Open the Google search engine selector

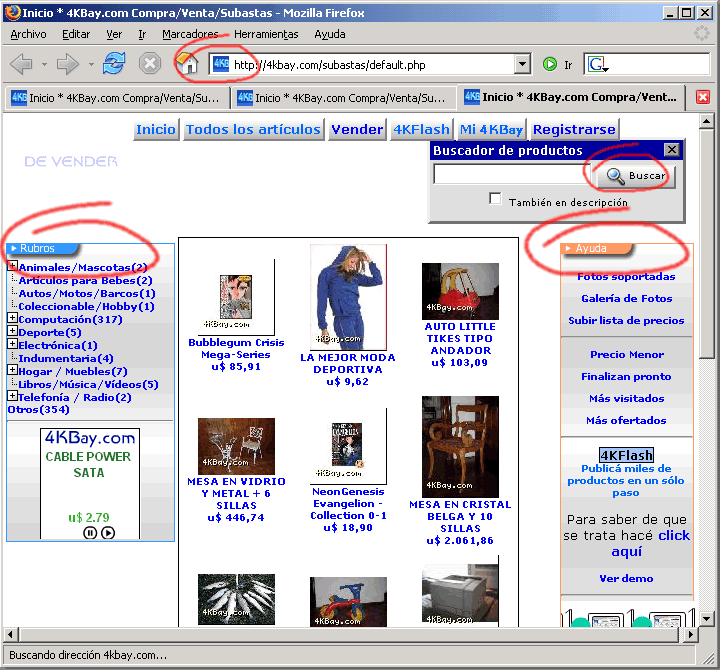tap(598, 64)
